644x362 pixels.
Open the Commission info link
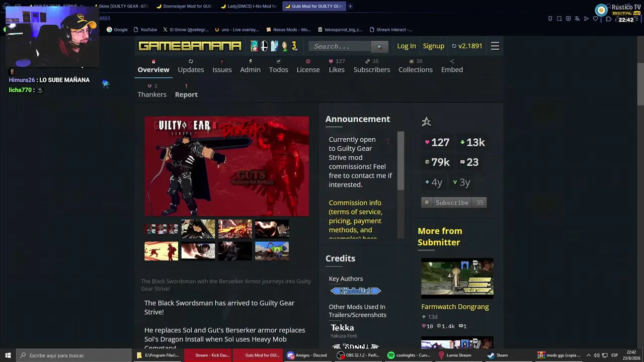(x=355, y=221)
